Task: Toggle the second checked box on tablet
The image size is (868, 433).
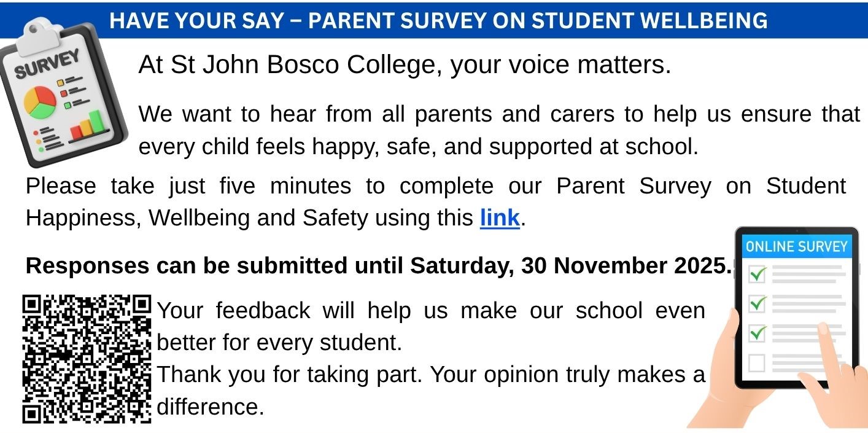Action: click(758, 303)
